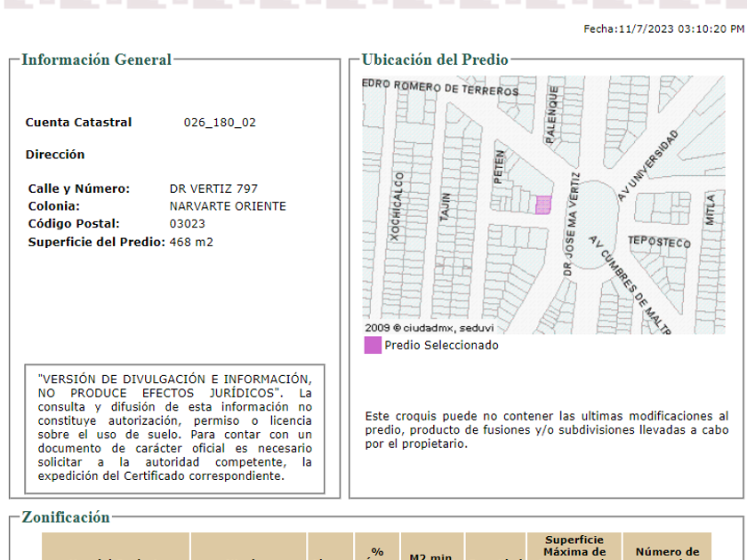Click the map copyright text ciudadmx, seduvi
The width and height of the screenshot is (747, 560).
422,327
